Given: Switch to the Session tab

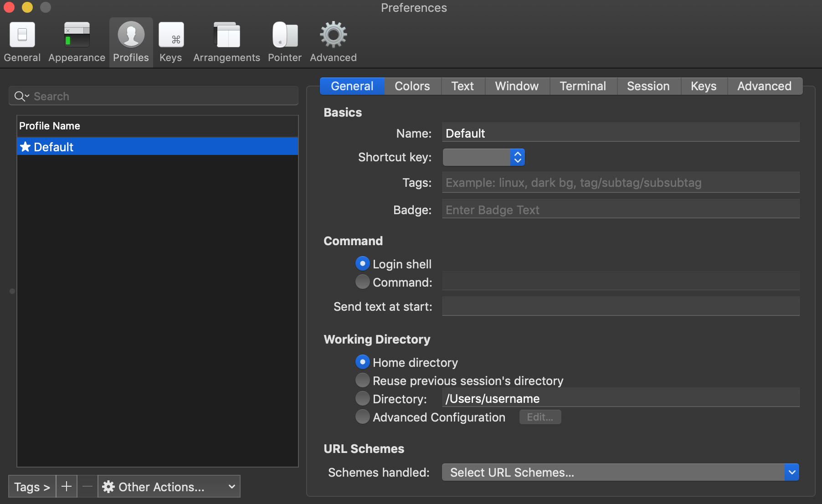Looking at the screenshot, I should point(648,86).
